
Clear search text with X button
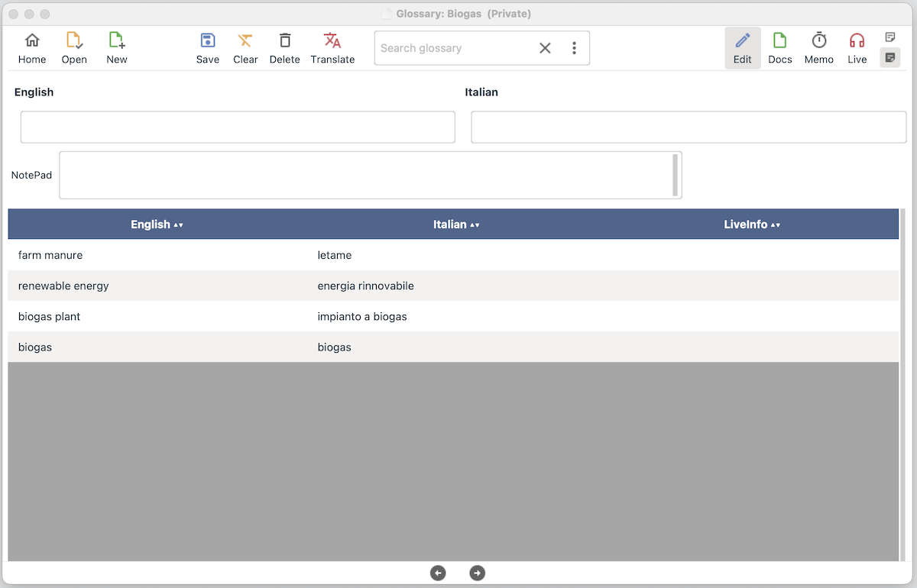pyautogui.click(x=545, y=48)
